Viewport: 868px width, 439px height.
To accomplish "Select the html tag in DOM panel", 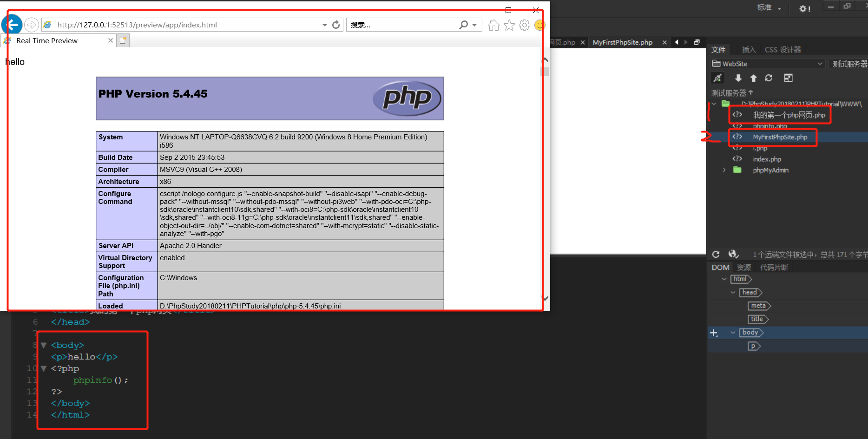I will 741,279.
